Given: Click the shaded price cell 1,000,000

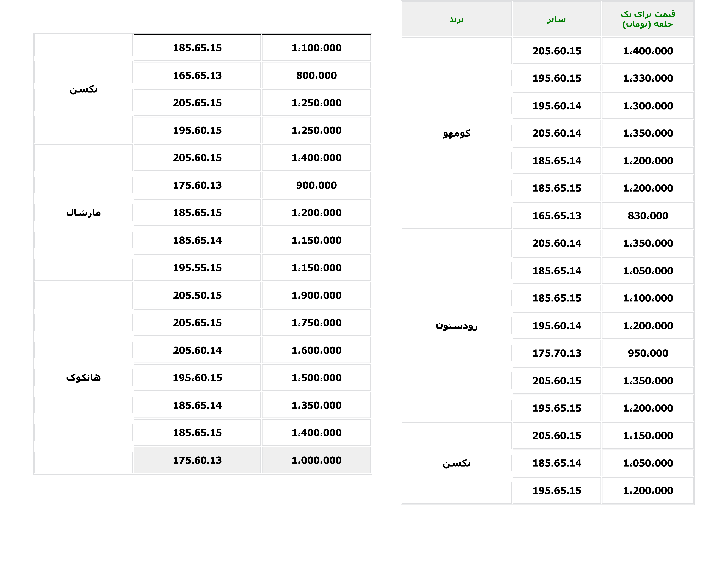Looking at the screenshot, I should tap(316, 460).
